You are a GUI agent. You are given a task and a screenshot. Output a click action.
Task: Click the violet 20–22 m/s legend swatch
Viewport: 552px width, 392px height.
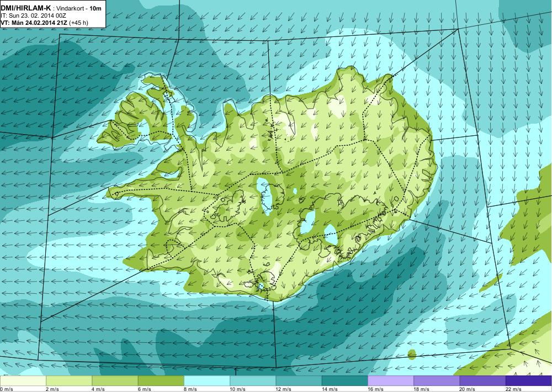pos(482,381)
